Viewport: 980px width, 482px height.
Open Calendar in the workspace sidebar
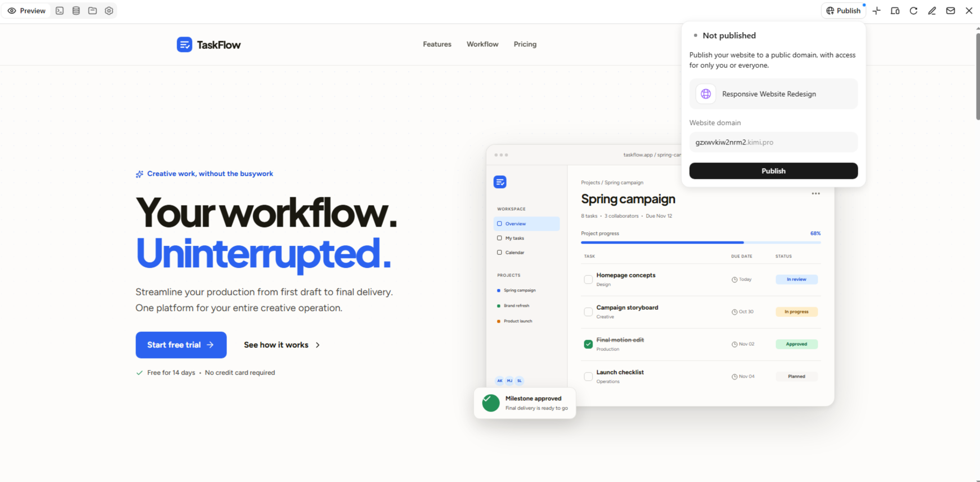pyautogui.click(x=526, y=253)
